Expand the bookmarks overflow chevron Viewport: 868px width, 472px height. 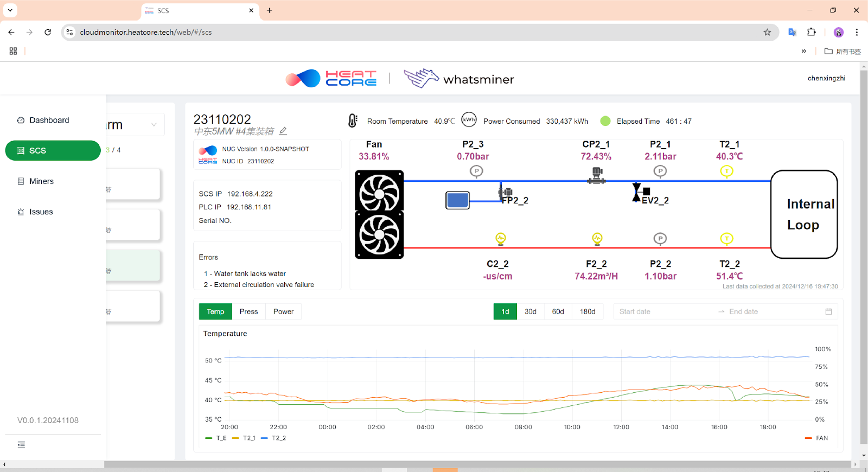click(x=804, y=51)
